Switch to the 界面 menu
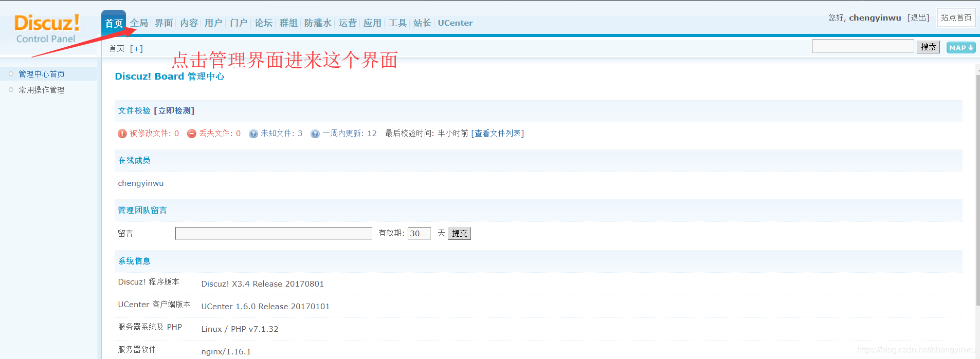Image resolution: width=980 pixels, height=359 pixels. [164, 23]
